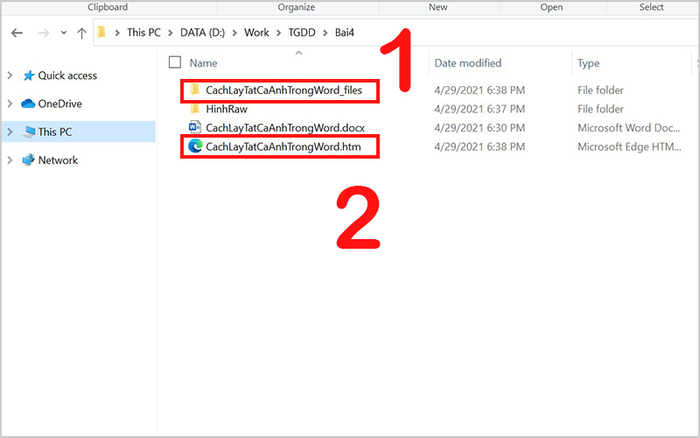Click the folder icon in address bar

[102, 32]
